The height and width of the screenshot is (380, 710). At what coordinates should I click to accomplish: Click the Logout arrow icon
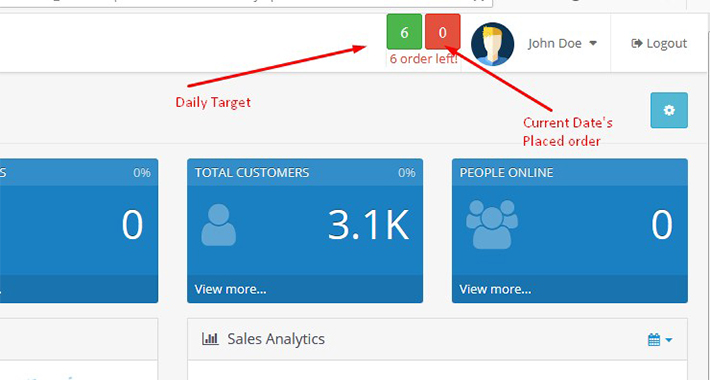click(637, 43)
